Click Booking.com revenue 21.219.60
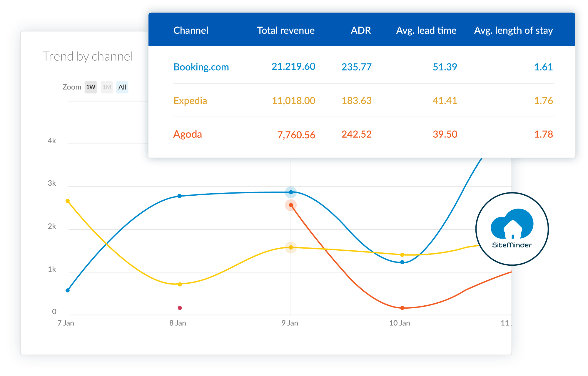The width and height of the screenshot is (588, 376). pos(293,66)
